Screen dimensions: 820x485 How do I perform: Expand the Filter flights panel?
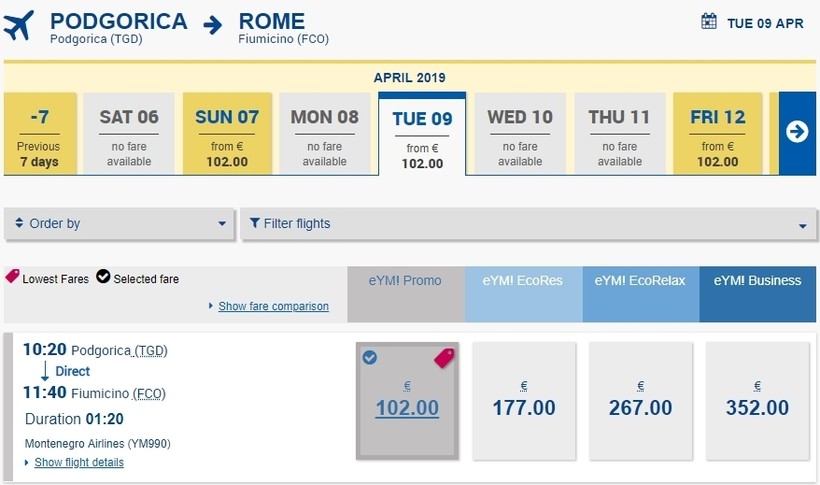(528, 224)
